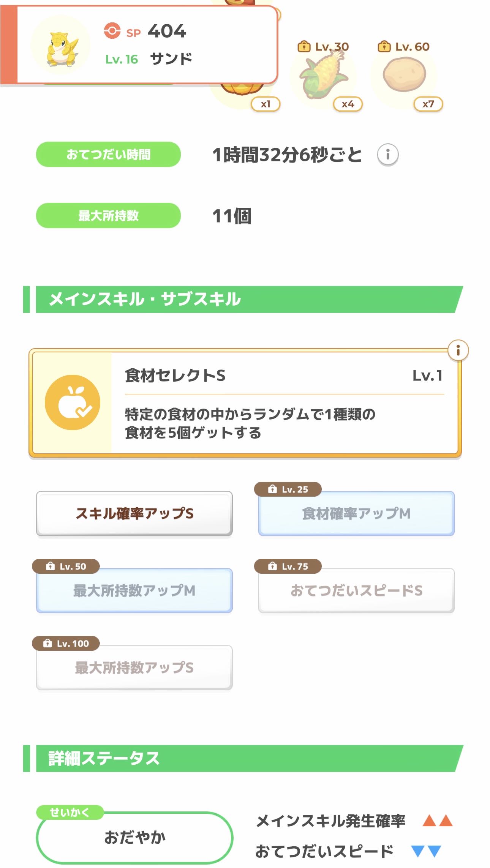Select locked 最大所持数アップS sub skill
Screen dimensions: 490x868
pyautogui.click(x=134, y=668)
